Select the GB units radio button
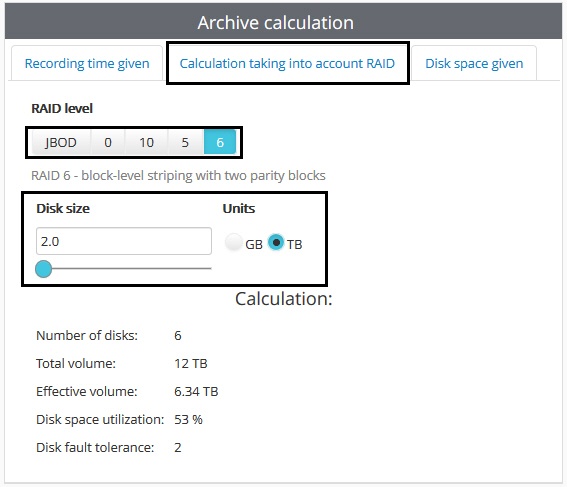The width and height of the screenshot is (567, 487). pos(234,242)
